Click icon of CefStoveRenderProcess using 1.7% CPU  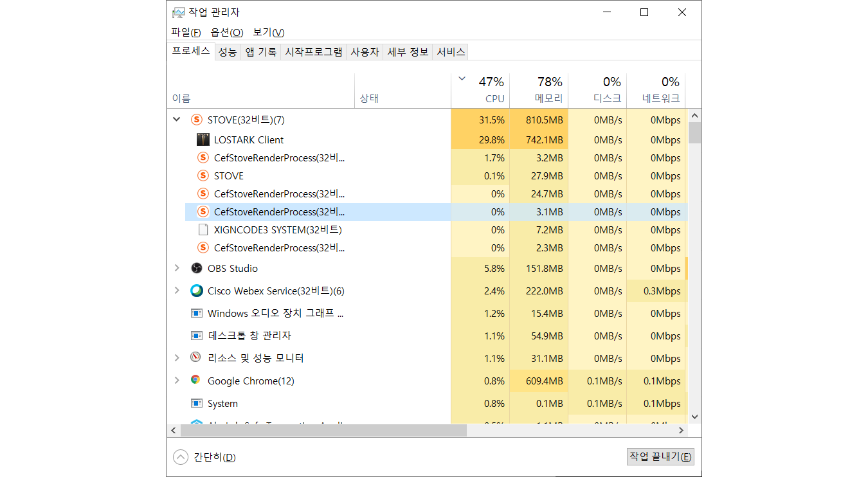pyautogui.click(x=203, y=157)
